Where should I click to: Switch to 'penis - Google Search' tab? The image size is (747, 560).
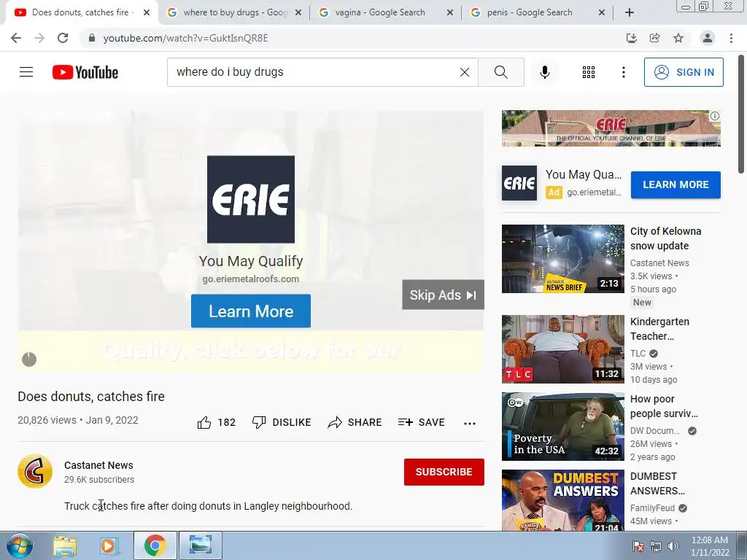click(537, 13)
